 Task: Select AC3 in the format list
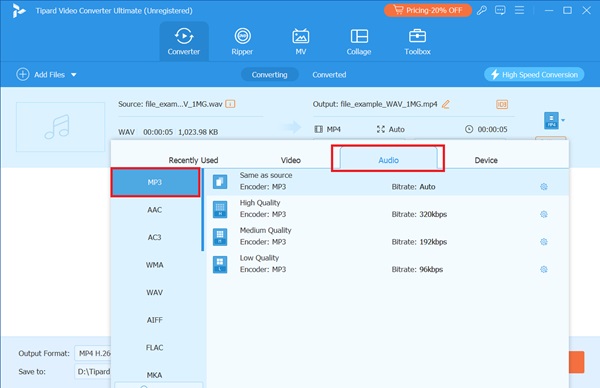click(x=155, y=237)
